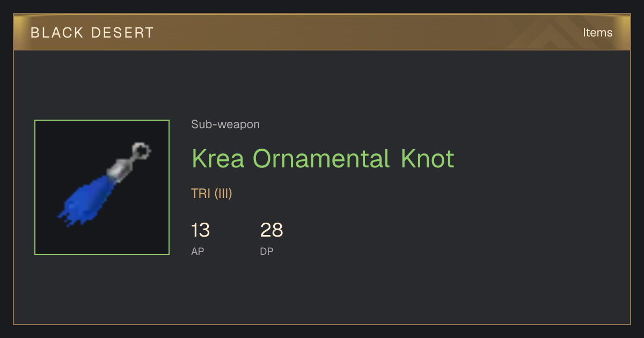
Task: Click the AP value 13
Action: point(200,230)
